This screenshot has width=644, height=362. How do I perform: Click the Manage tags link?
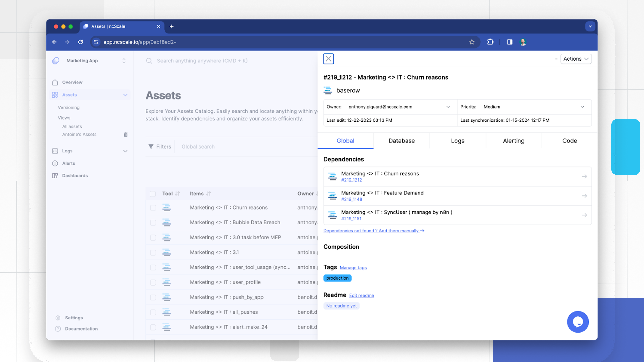coord(353,268)
